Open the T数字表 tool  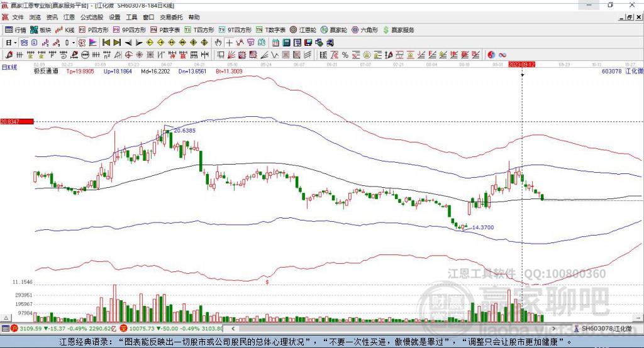coord(270,30)
